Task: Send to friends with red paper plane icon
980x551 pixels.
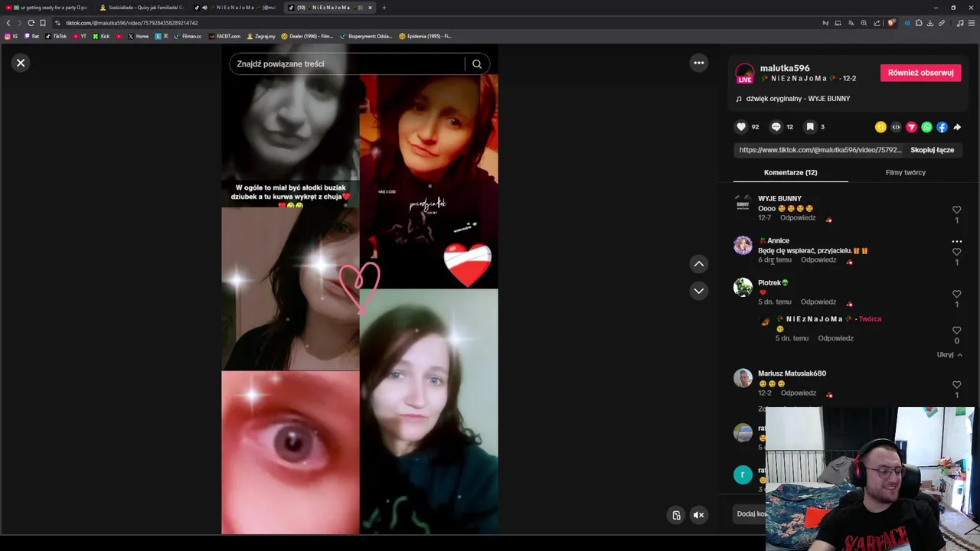Action: 911,127
